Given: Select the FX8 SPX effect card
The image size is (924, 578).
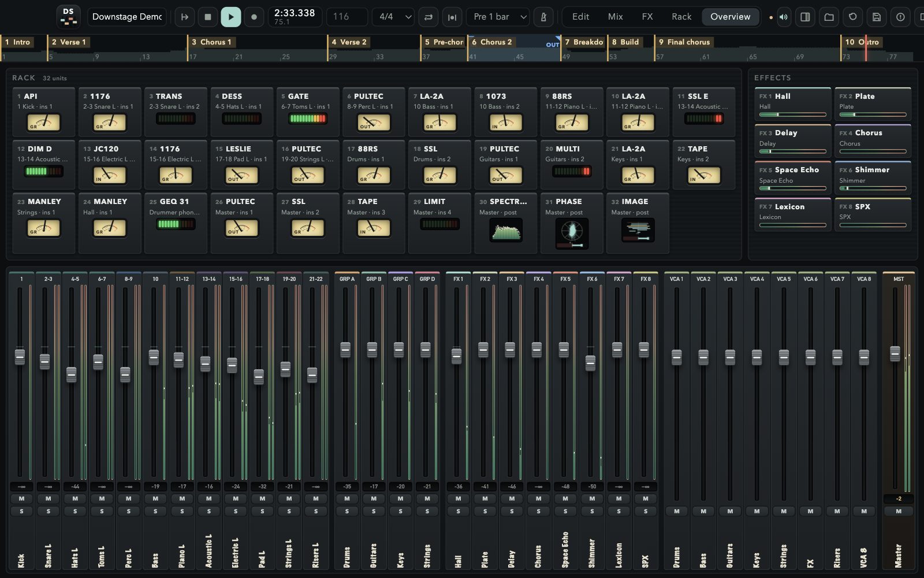Looking at the screenshot, I should (x=873, y=214).
